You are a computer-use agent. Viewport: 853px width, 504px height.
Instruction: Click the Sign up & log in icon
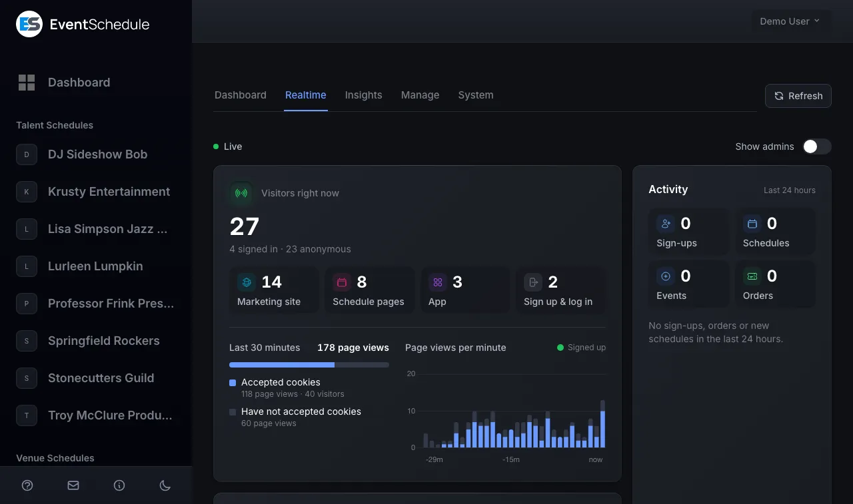pyautogui.click(x=533, y=282)
